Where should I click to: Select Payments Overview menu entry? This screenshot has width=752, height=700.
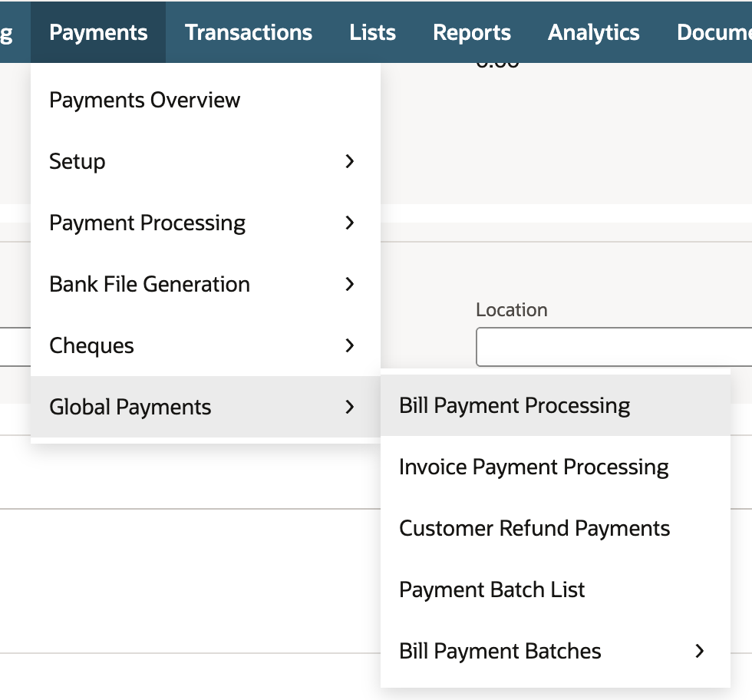pos(206,100)
